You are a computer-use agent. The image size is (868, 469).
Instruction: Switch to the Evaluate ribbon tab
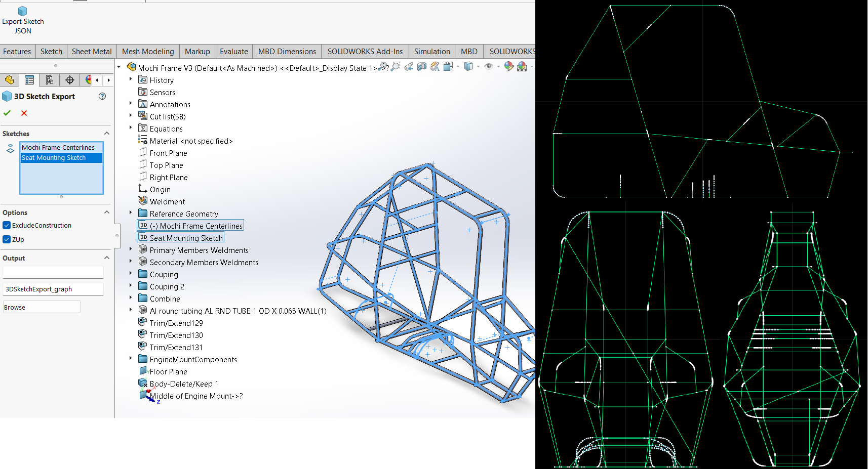[233, 51]
